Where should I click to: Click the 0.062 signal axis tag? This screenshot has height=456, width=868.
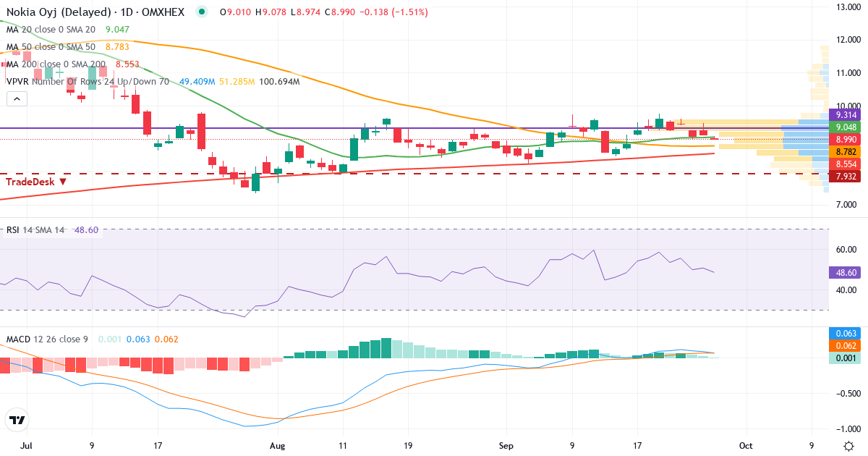point(846,345)
